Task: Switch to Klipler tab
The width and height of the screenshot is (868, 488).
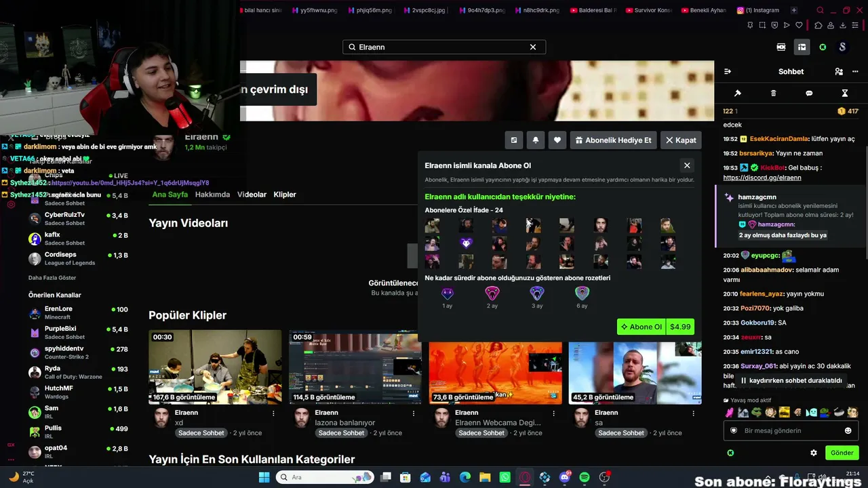Action: [285, 195]
